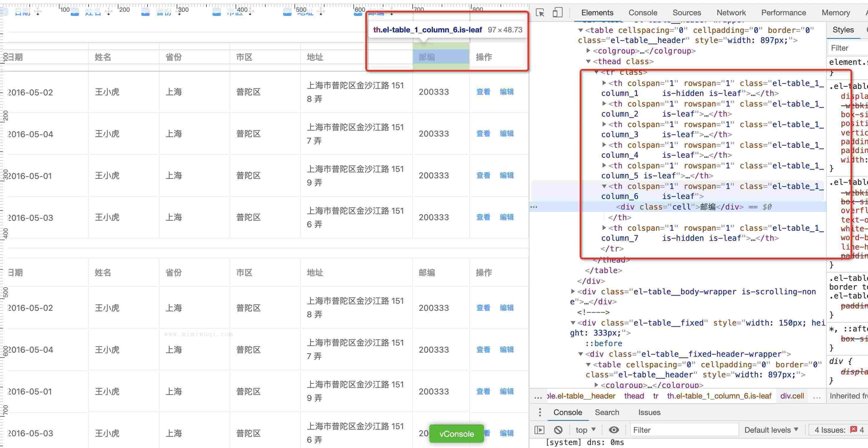The image size is (868, 448).
Task: Toggle the device toolbar icon
Action: [557, 13]
